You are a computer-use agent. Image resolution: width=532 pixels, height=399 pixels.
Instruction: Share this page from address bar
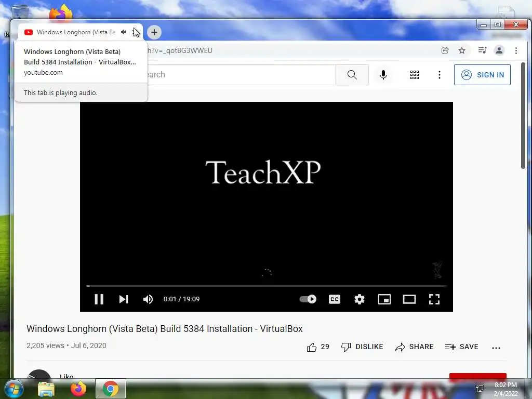click(x=445, y=50)
